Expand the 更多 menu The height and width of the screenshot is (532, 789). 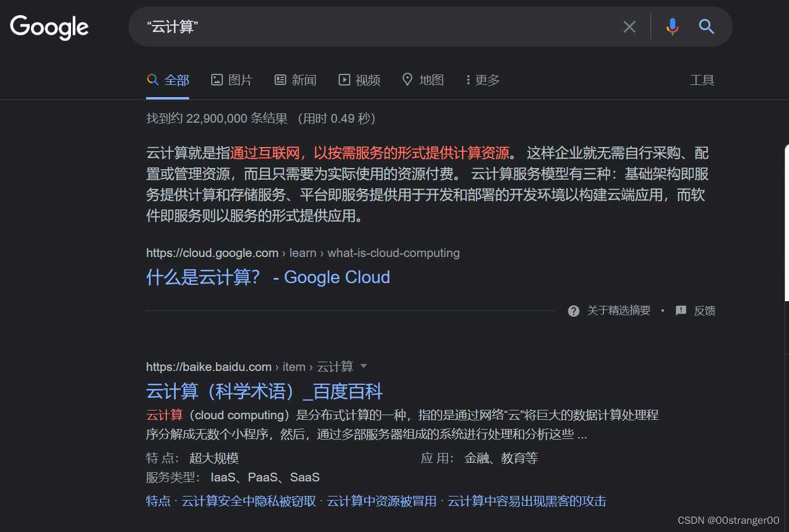483,80
